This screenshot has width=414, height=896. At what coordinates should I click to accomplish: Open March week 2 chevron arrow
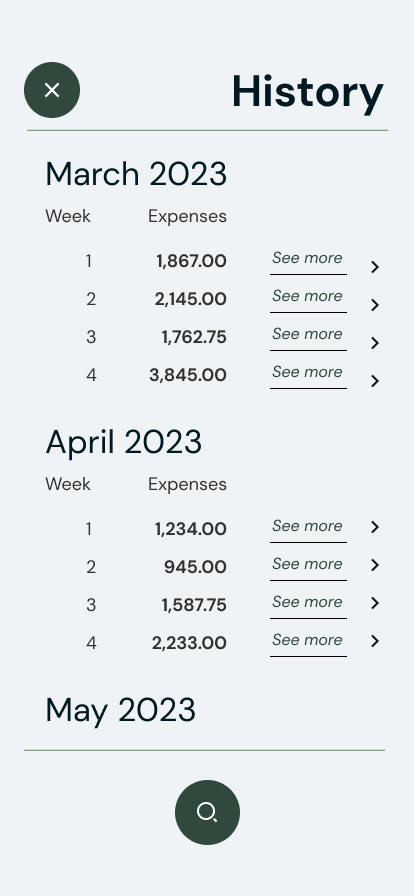pos(375,305)
